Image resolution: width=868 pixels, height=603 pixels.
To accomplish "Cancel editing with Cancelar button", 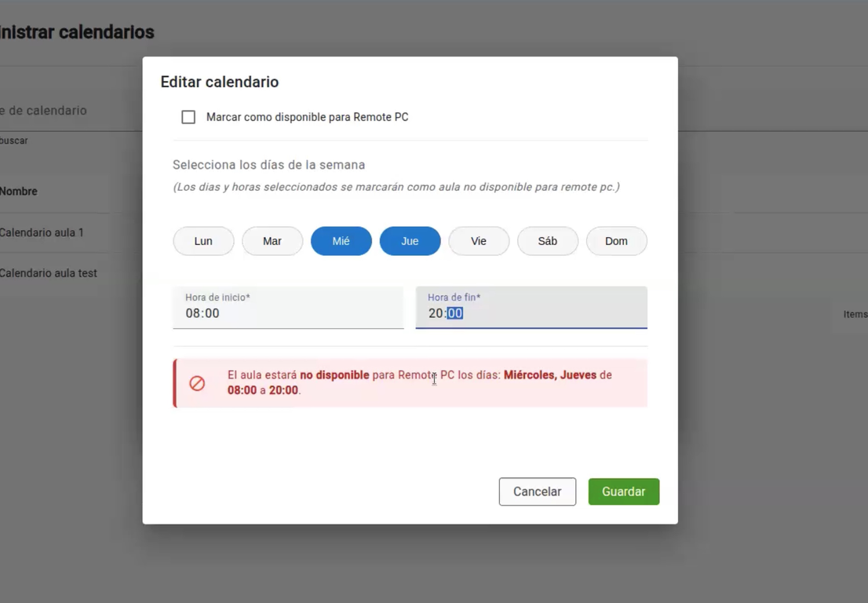I will point(537,492).
